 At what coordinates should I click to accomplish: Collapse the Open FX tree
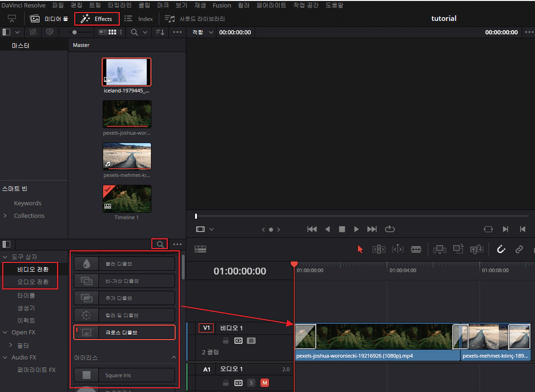pos(5,332)
